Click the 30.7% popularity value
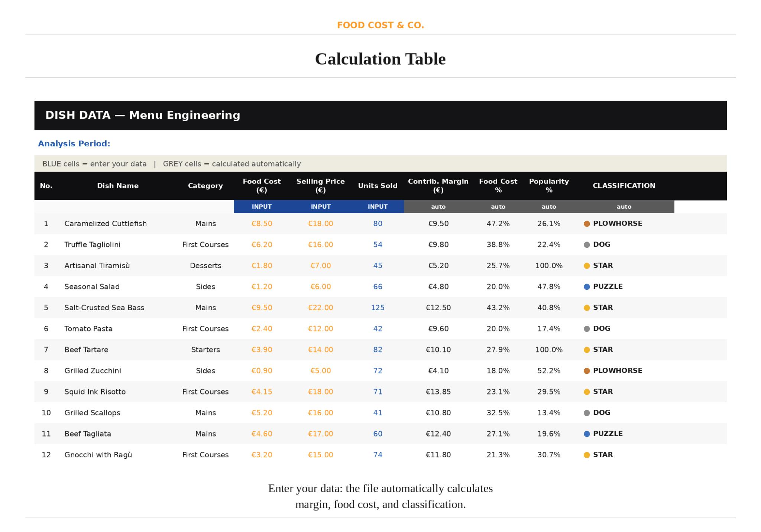This screenshot has width=761, height=532. [x=549, y=455]
